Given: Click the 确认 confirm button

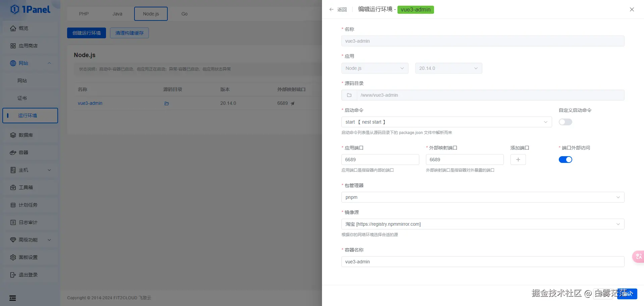Looking at the screenshot, I should (627, 294).
